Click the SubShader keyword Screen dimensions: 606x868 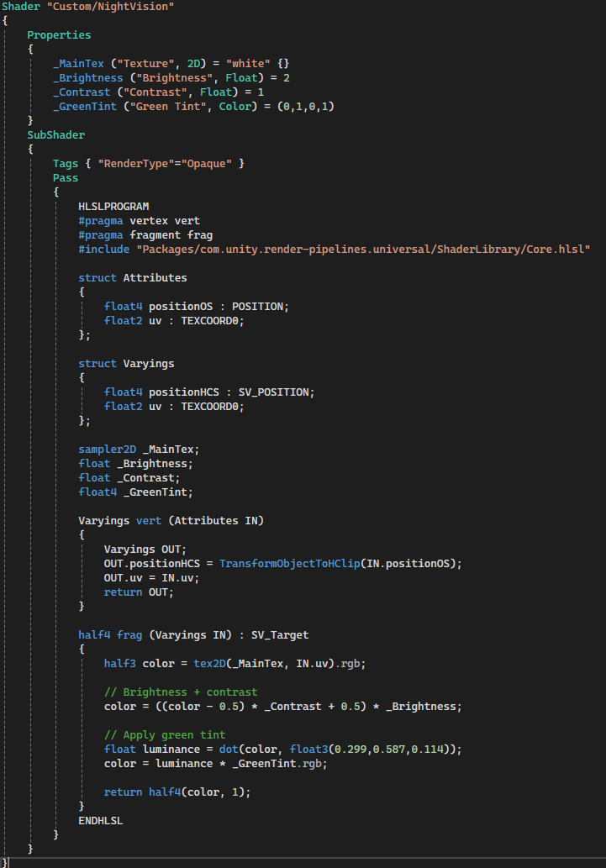coord(55,134)
